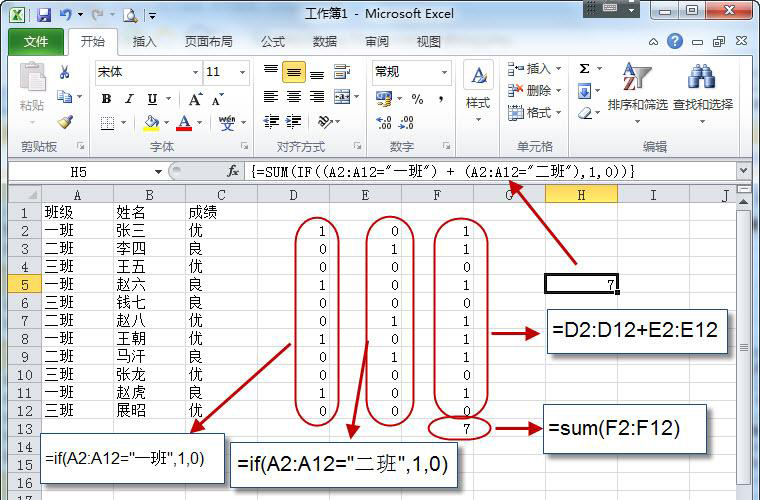Apply percent style icon

[x=417, y=99]
